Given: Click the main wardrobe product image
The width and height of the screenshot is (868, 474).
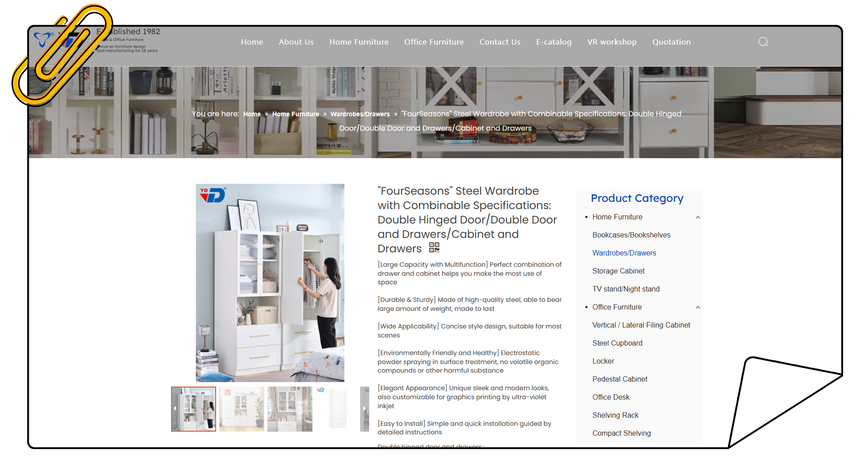Looking at the screenshot, I should click(270, 283).
